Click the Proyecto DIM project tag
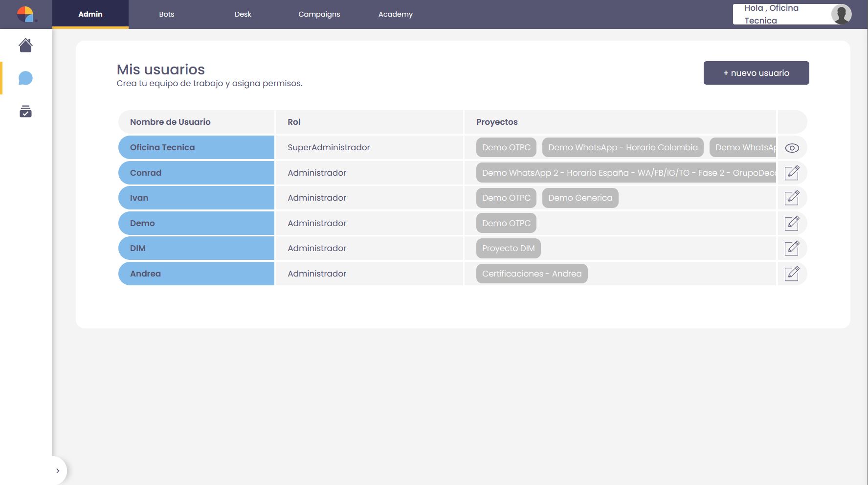Viewport: 868px width, 485px height. click(x=508, y=248)
